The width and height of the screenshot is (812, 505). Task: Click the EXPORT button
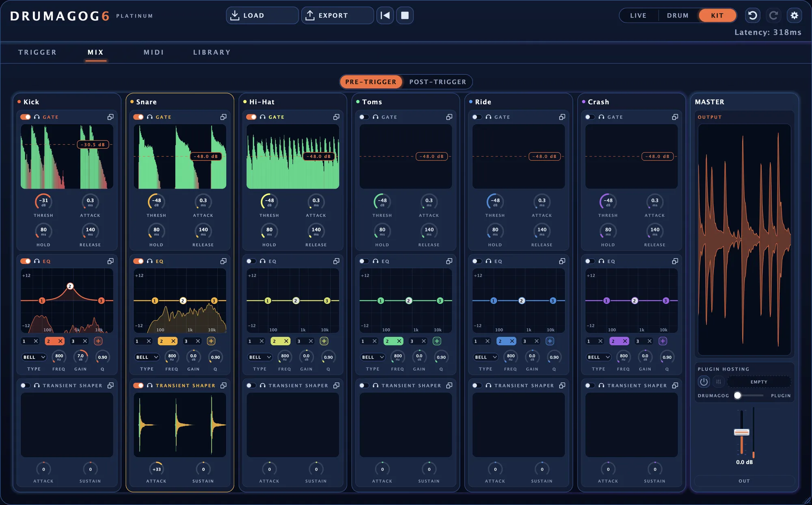pyautogui.click(x=337, y=15)
